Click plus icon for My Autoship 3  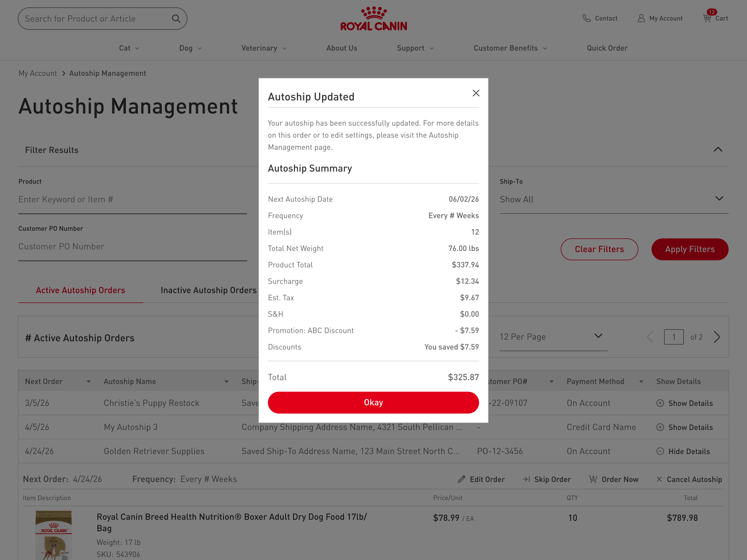pos(660,427)
